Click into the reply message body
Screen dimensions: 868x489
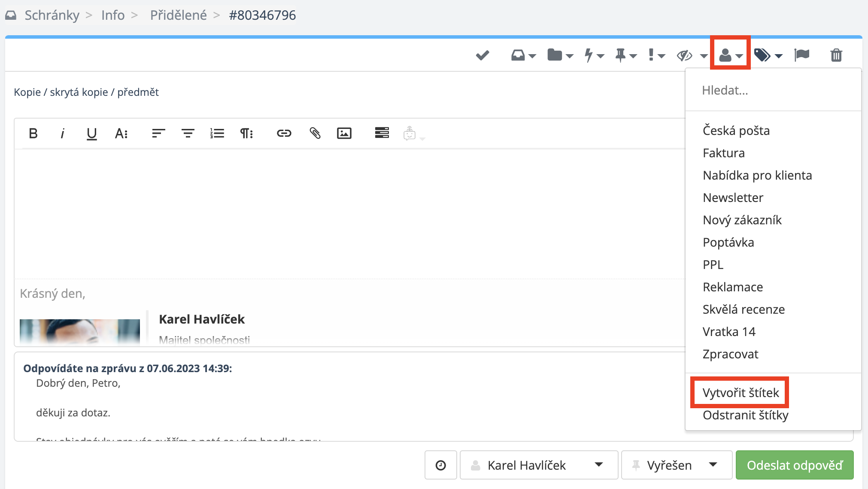[350, 214]
